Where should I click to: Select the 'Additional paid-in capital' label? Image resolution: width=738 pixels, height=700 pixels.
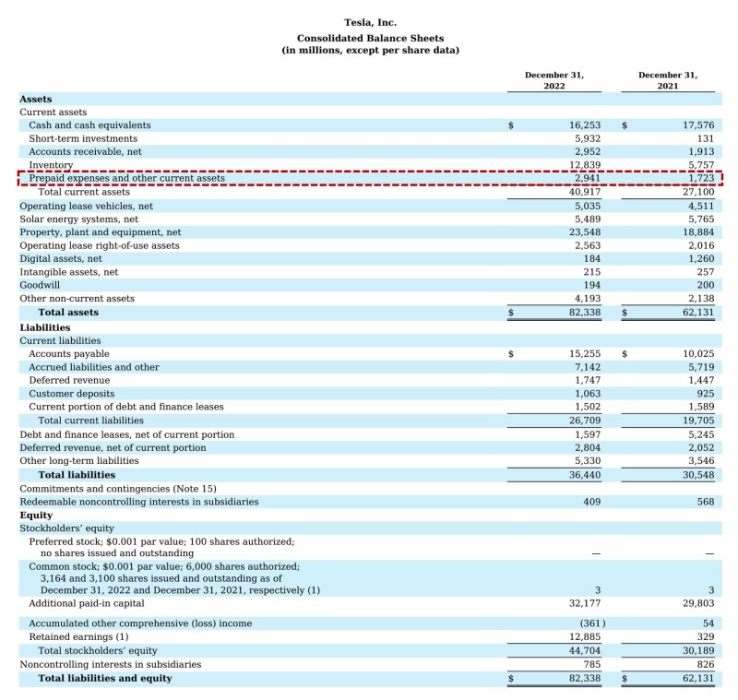point(87,603)
